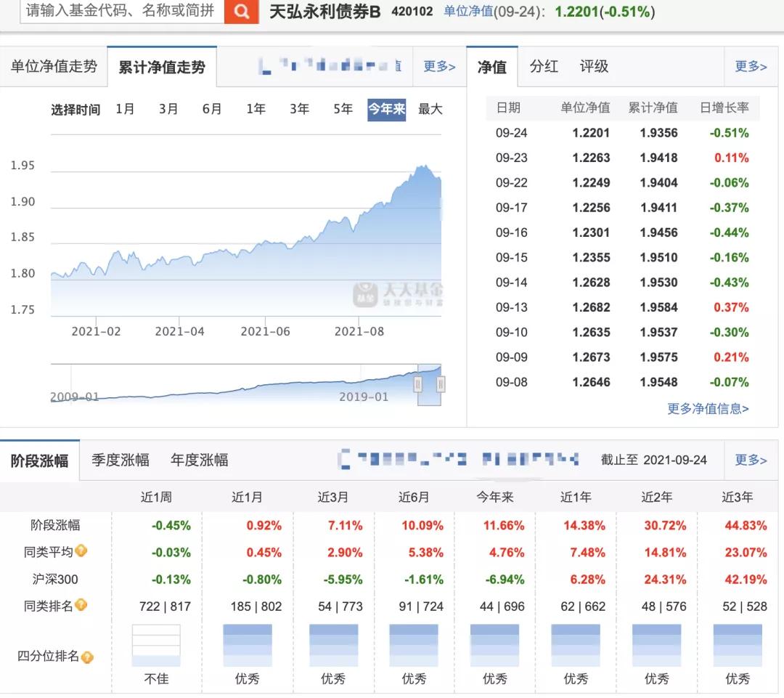Image resolution: width=784 pixels, height=698 pixels.
Task: Choose the 1月 time range
Action: (125, 108)
